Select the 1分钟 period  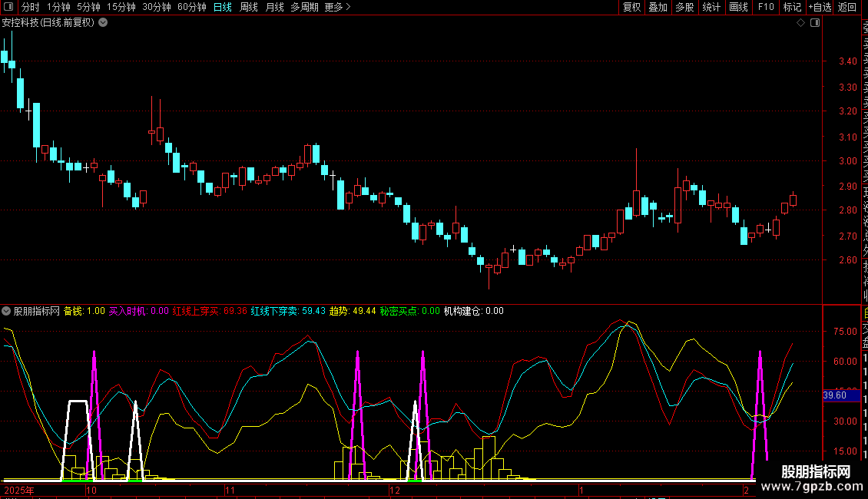(58, 7)
